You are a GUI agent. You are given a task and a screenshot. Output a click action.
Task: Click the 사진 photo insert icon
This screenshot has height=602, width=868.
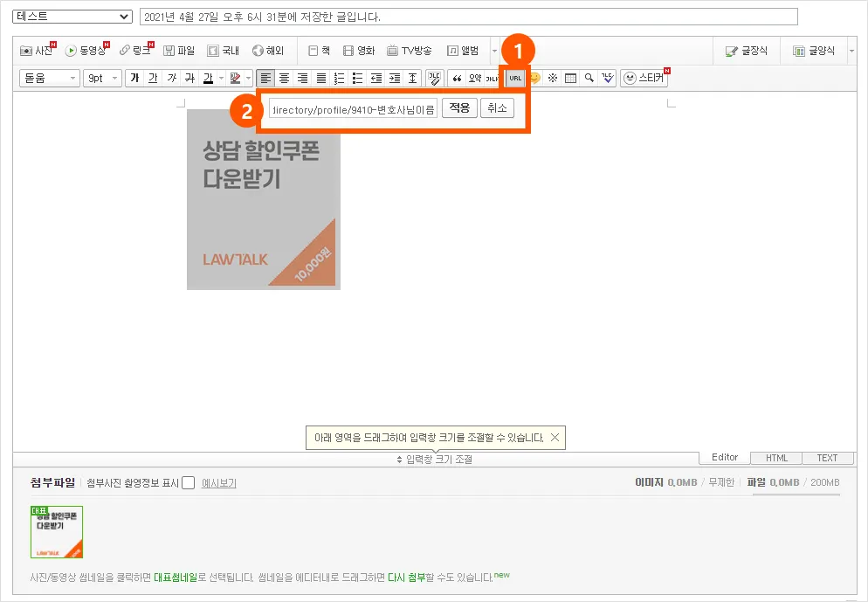click(x=36, y=51)
